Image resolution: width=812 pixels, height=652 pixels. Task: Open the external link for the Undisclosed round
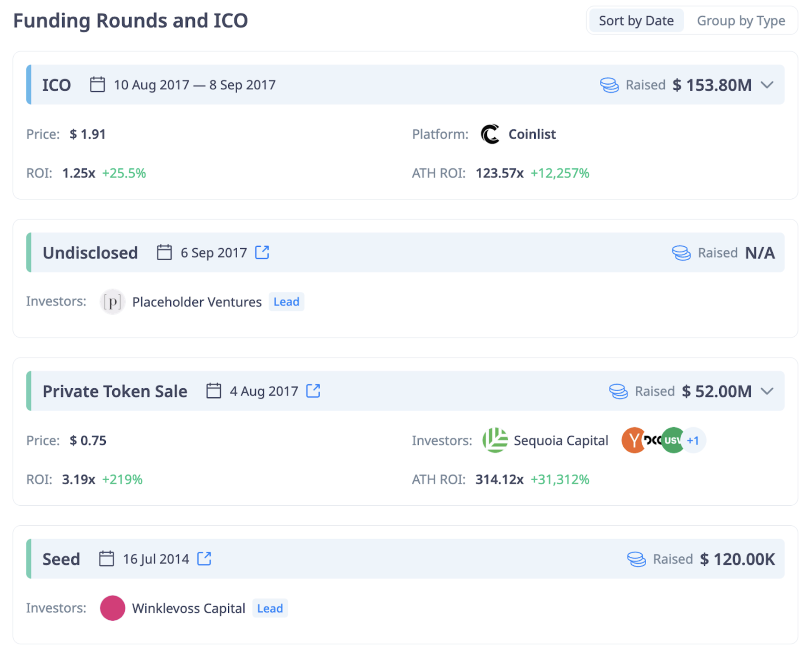pos(262,252)
